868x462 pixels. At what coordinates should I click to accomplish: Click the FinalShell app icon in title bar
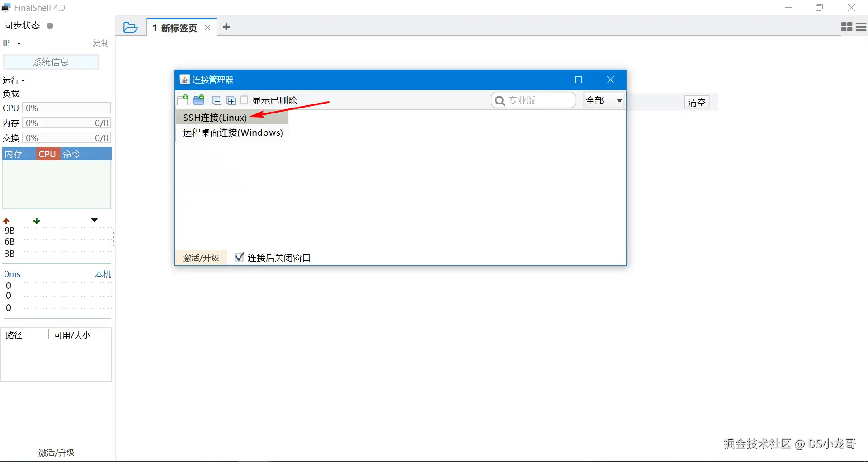pyautogui.click(x=6, y=8)
